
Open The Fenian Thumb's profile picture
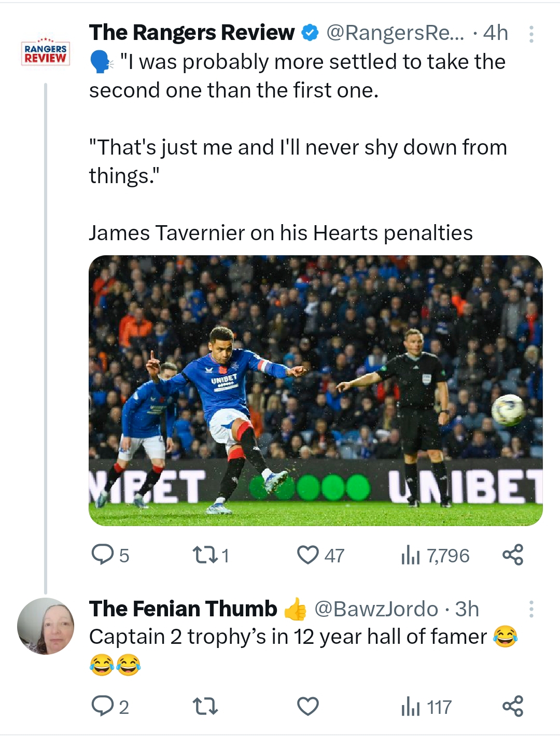[46, 626]
